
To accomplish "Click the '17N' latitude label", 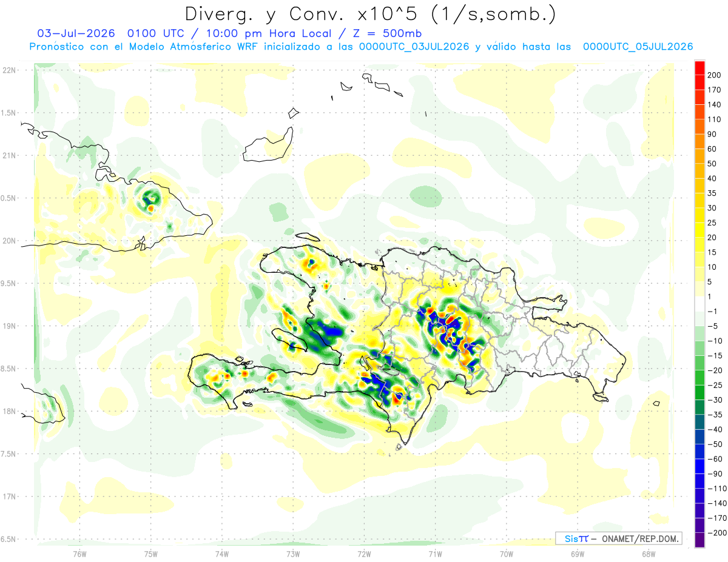I will point(8,497).
